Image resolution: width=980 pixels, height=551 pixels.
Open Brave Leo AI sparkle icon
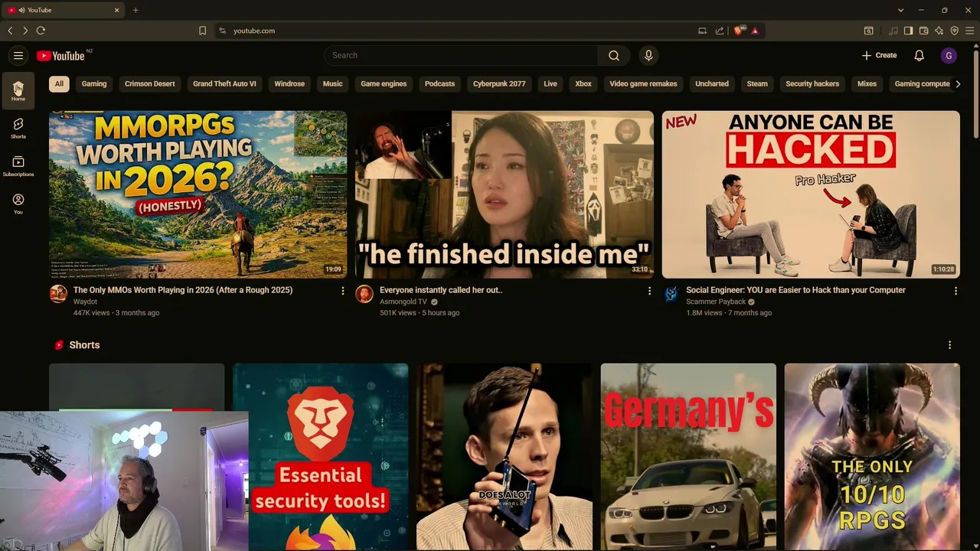click(939, 31)
